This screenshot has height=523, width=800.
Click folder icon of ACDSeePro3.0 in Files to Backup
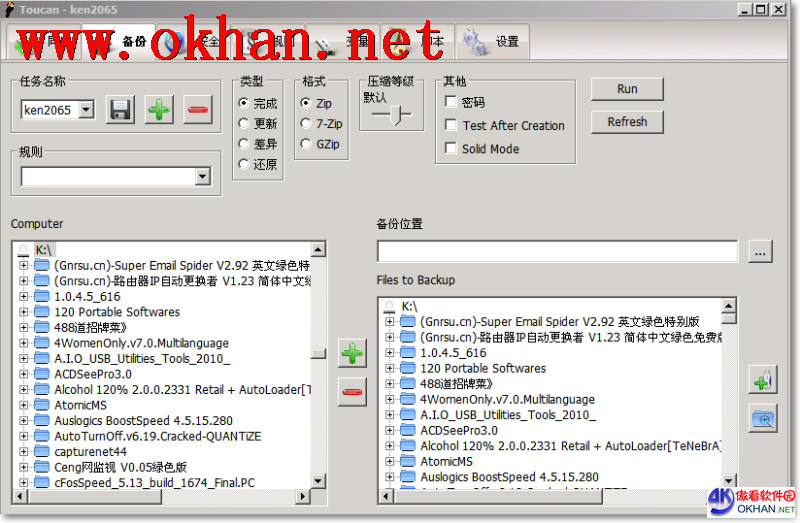point(408,430)
